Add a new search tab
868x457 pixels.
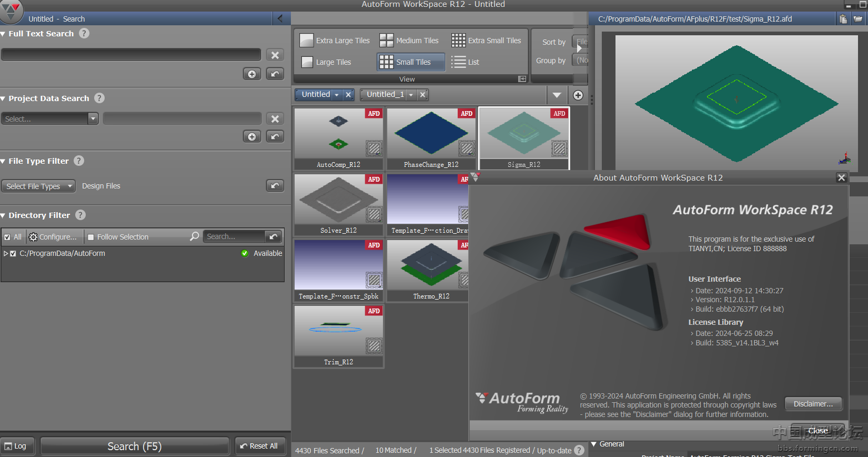(578, 95)
